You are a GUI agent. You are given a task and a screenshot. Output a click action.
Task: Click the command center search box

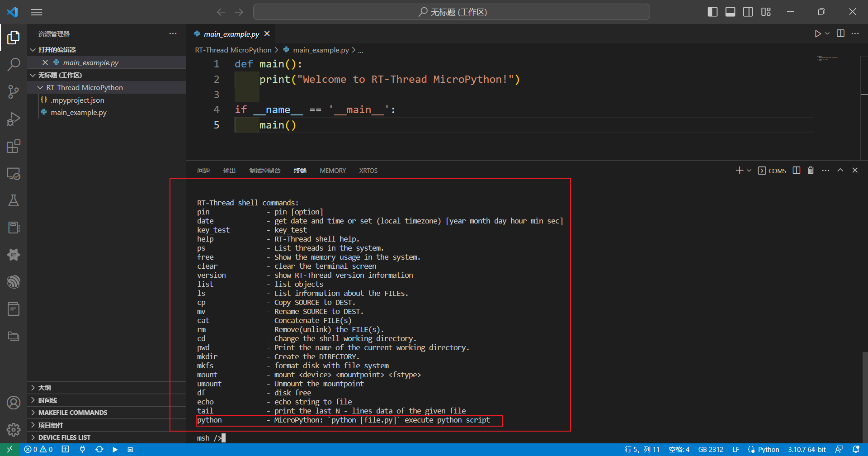tap(451, 12)
